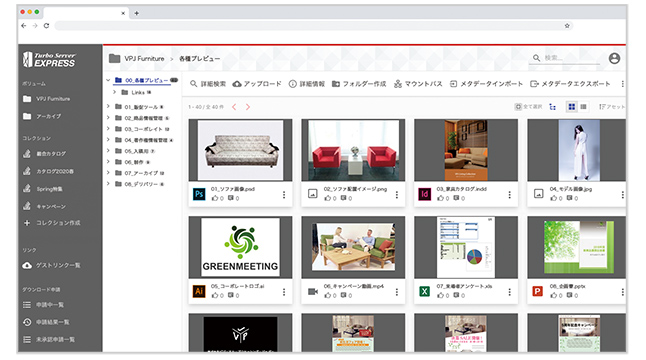646x360 pixels.
Task: Expand the 08_デリバリー folder chevron
Action: tap(108, 184)
